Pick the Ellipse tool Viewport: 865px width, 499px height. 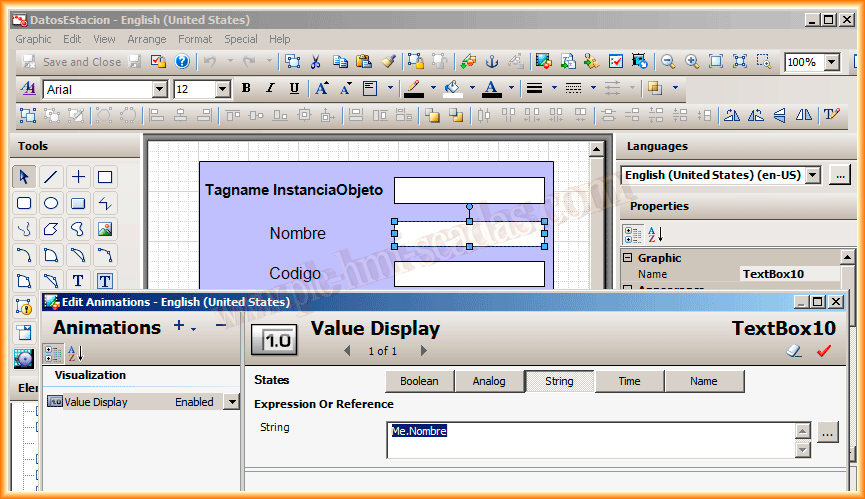(51, 203)
